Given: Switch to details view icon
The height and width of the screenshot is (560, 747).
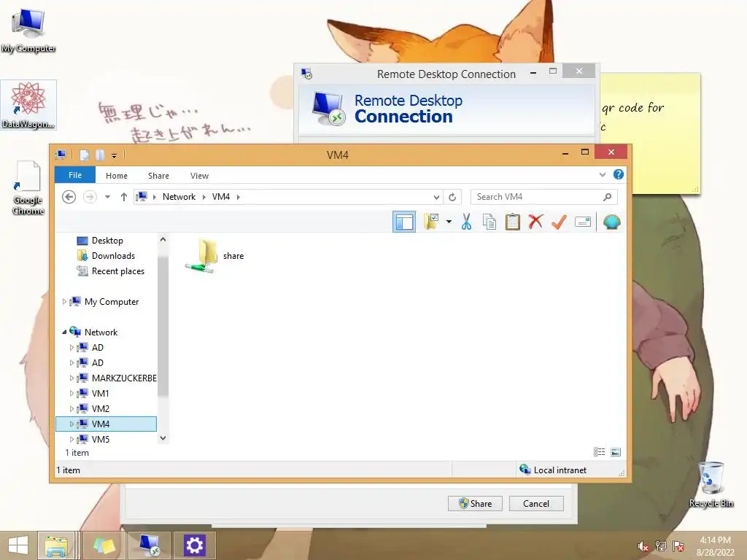Looking at the screenshot, I should coord(600,452).
